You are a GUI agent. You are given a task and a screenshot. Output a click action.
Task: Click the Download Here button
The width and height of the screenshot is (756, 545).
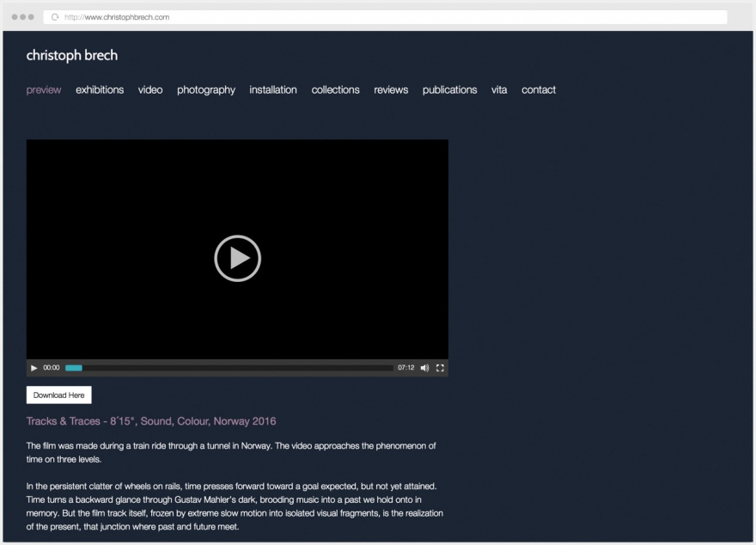pos(58,395)
